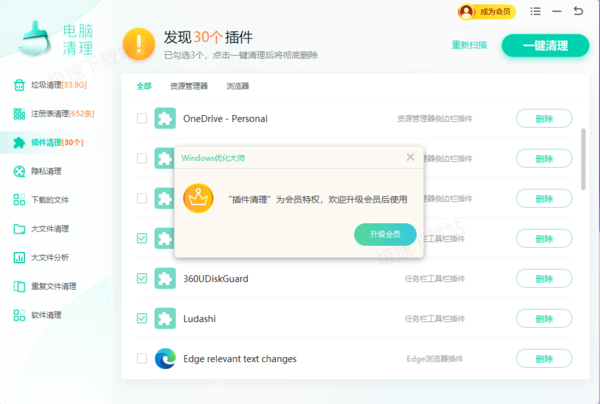Click the Edge browser icon in list

click(x=165, y=358)
